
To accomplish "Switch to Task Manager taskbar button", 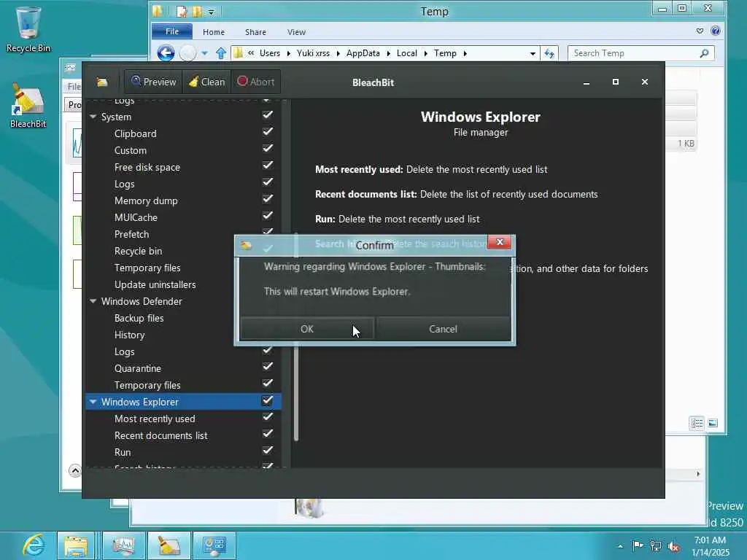I will coord(123,545).
